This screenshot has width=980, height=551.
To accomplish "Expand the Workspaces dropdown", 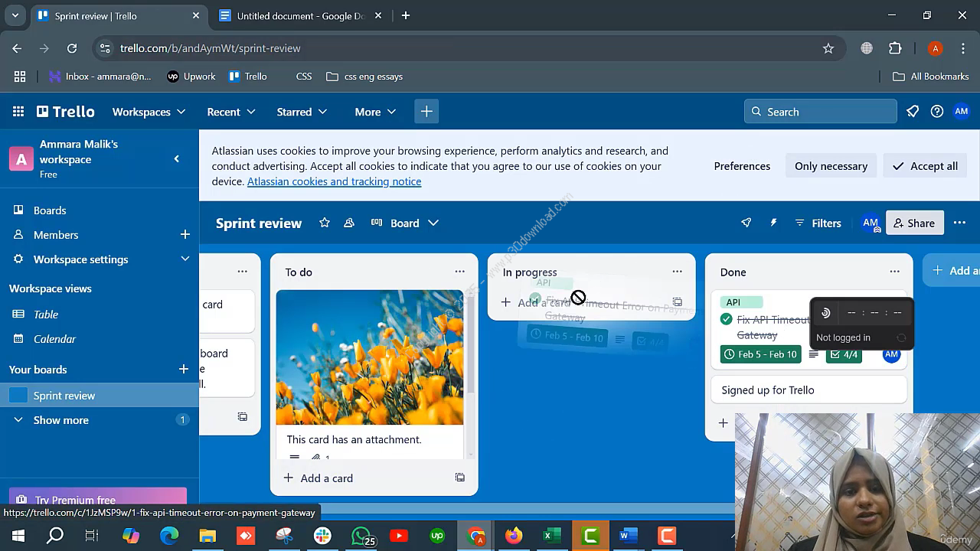I will 149,112.
